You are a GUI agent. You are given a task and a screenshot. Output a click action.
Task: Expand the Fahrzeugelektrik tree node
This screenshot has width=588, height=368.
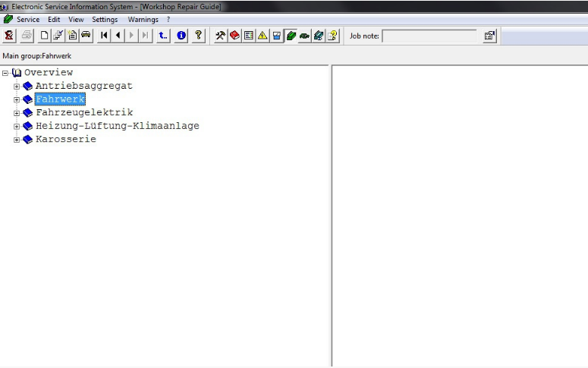point(17,113)
